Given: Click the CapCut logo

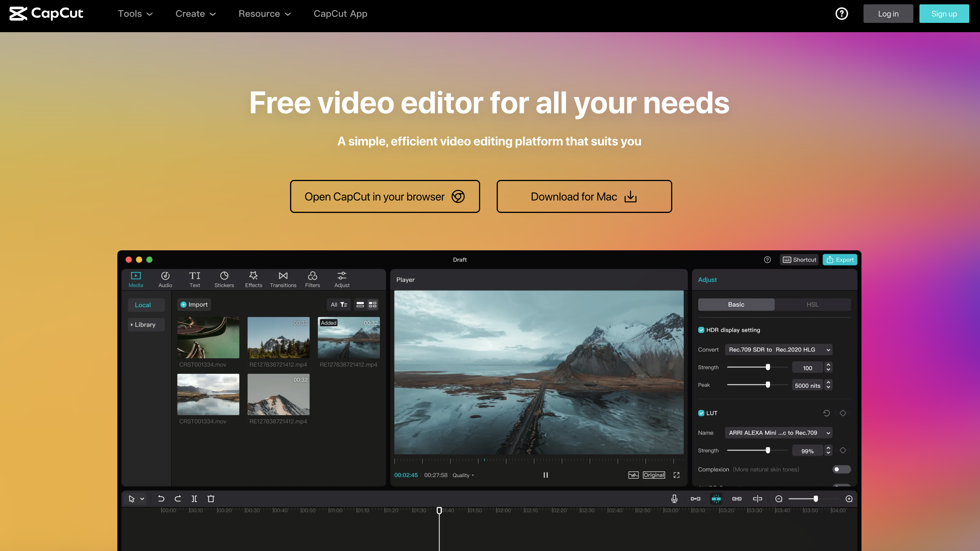Looking at the screenshot, I should 46,14.
